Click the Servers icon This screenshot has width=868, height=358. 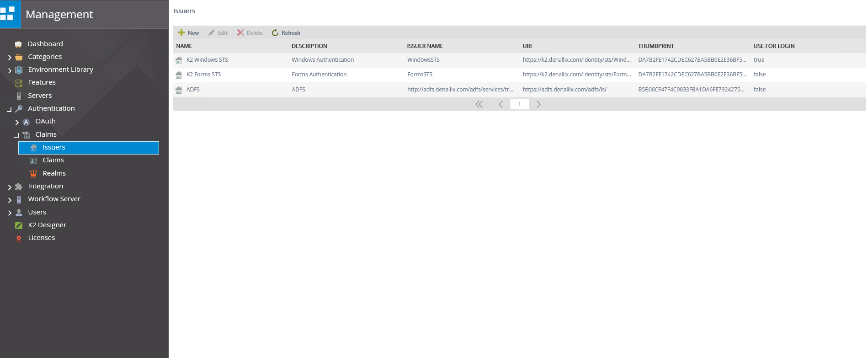tap(19, 96)
